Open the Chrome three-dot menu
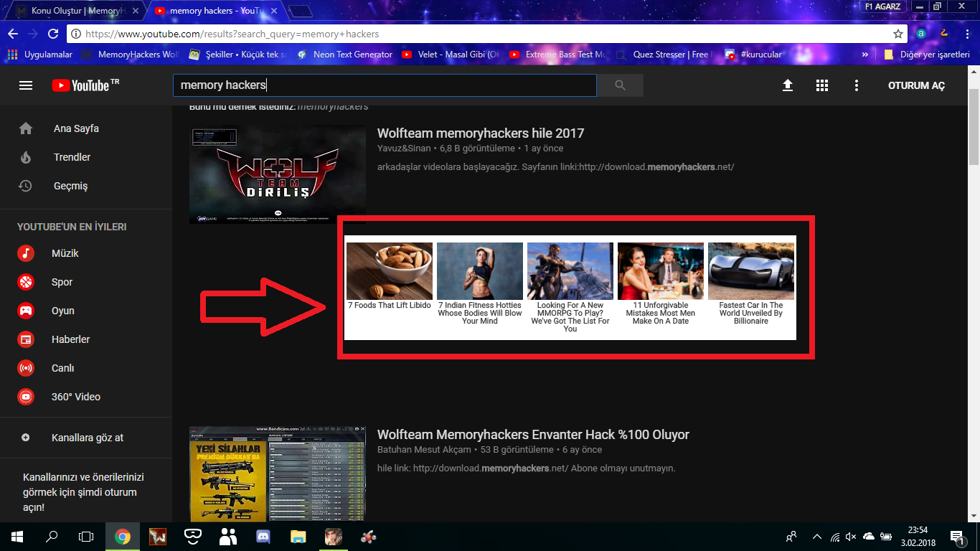Screen dimensions: 980x551 point(966,34)
